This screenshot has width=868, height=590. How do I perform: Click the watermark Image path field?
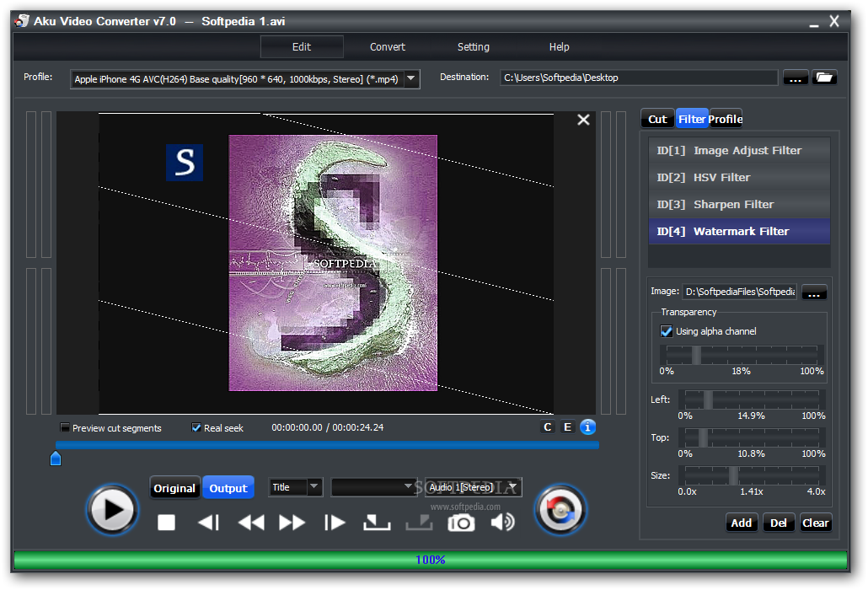740,292
